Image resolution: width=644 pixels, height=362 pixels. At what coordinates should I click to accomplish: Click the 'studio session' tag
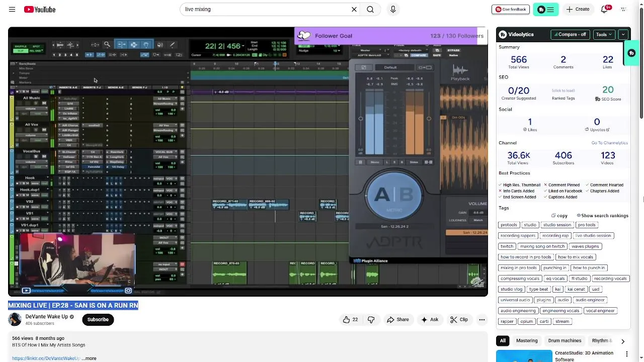[x=557, y=225]
